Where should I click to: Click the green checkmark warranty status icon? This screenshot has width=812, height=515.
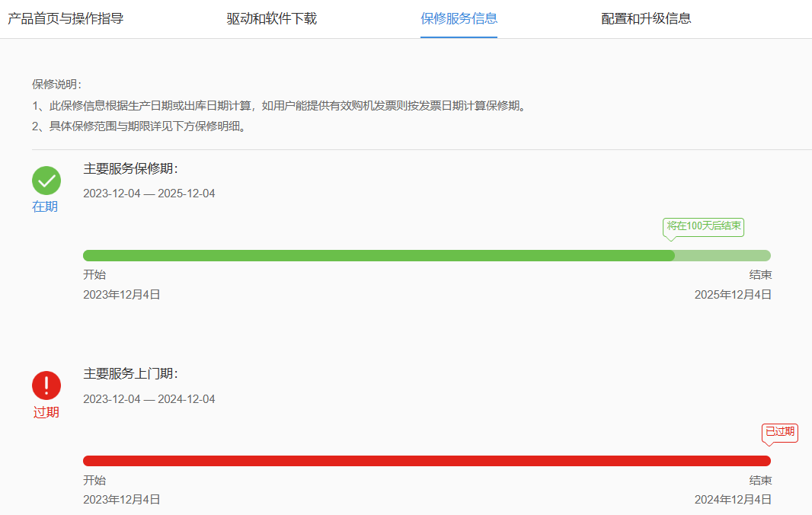pos(46,181)
